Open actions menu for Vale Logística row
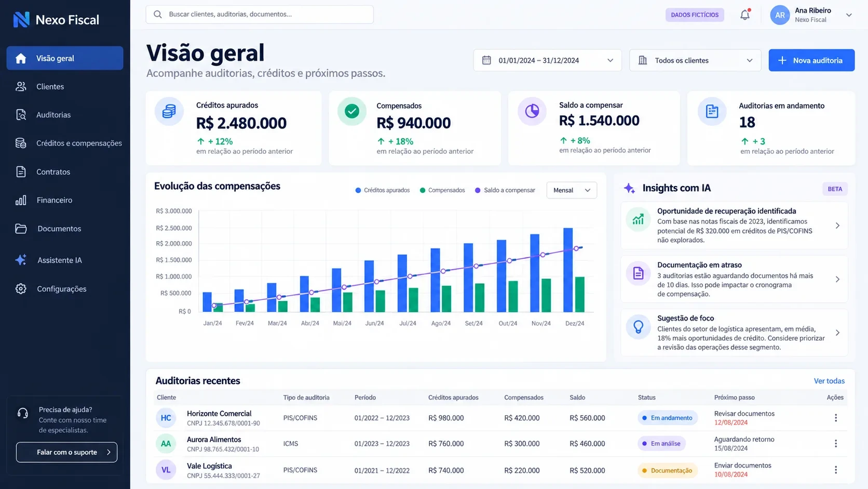Image resolution: width=868 pixels, height=489 pixels. tap(836, 470)
